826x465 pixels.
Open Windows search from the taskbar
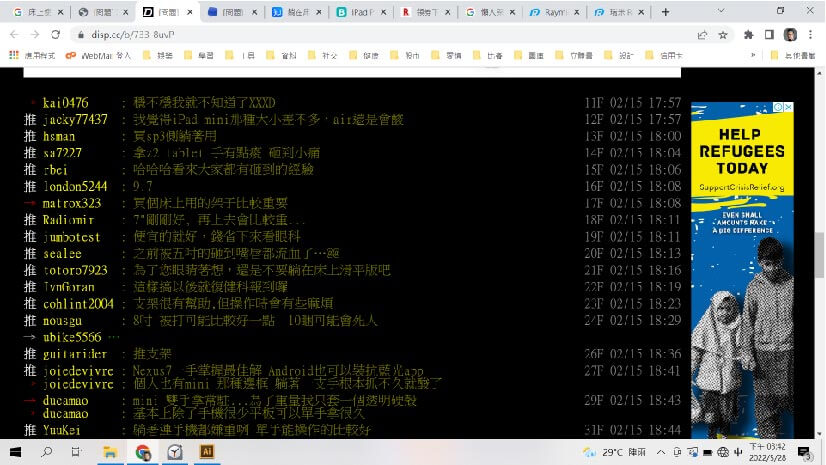point(47,452)
